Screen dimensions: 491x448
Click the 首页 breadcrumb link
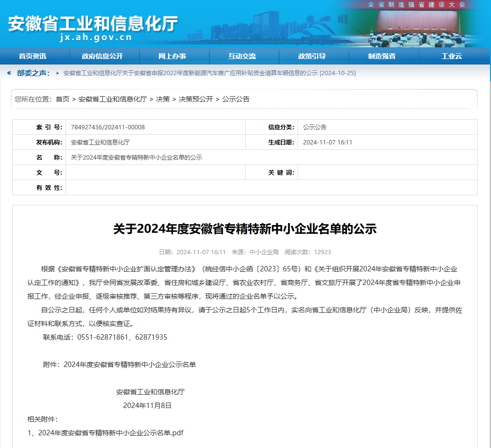point(63,99)
